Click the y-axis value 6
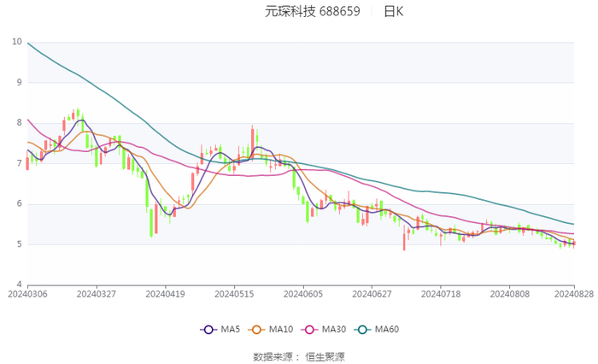 pyautogui.click(x=19, y=203)
